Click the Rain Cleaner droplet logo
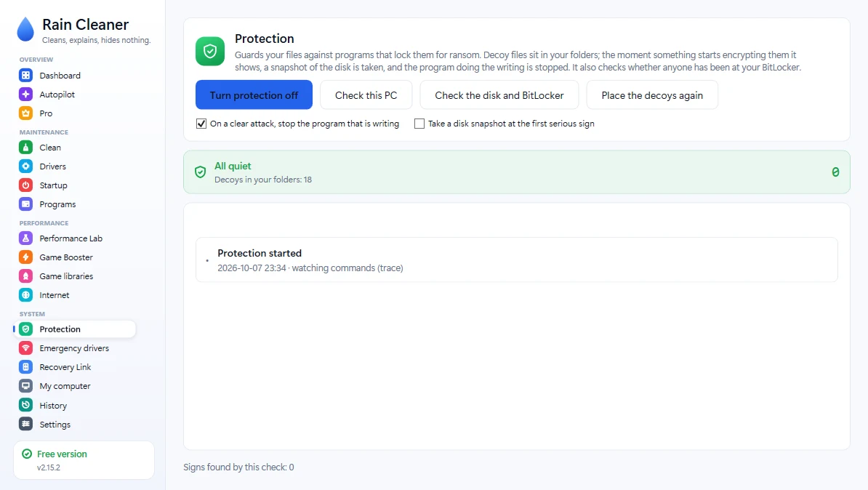 25,29
